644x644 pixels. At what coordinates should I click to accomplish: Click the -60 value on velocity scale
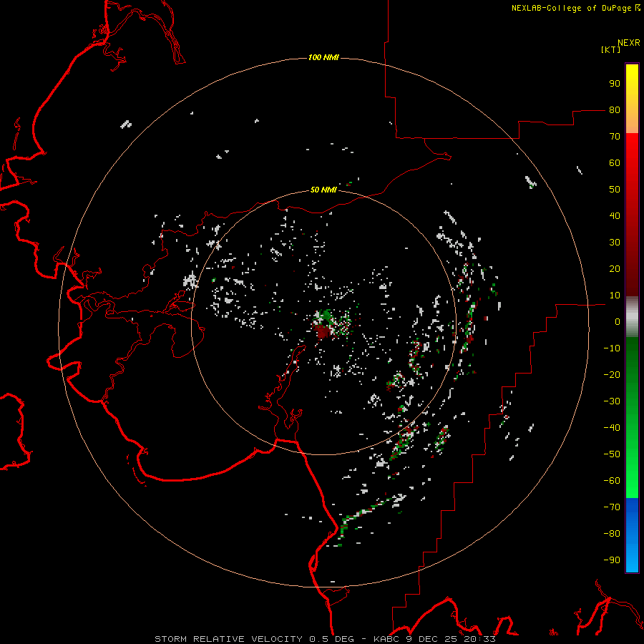(612, 481)
